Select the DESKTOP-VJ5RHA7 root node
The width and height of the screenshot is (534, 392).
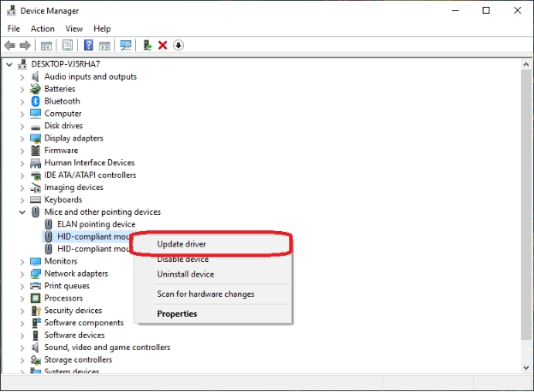65,64
